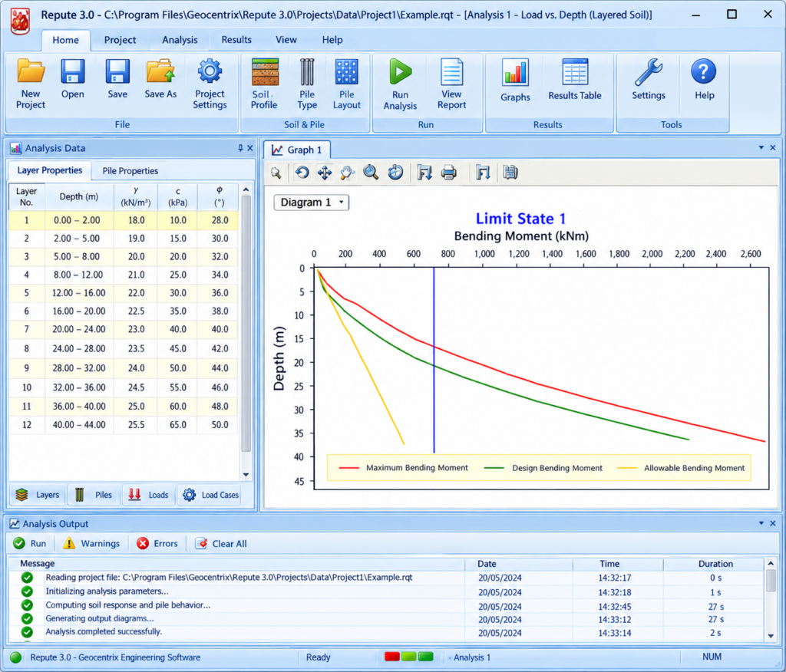Image resolution: width=786 pixels, height=672 pixels.
Task: Click the Graphs ribbon icon
Action: coord(515,81)
